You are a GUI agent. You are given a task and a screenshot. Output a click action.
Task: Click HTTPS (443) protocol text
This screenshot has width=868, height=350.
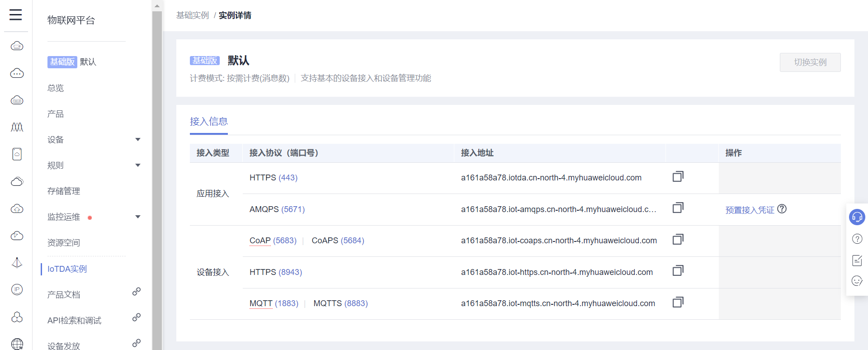[274, 178]
